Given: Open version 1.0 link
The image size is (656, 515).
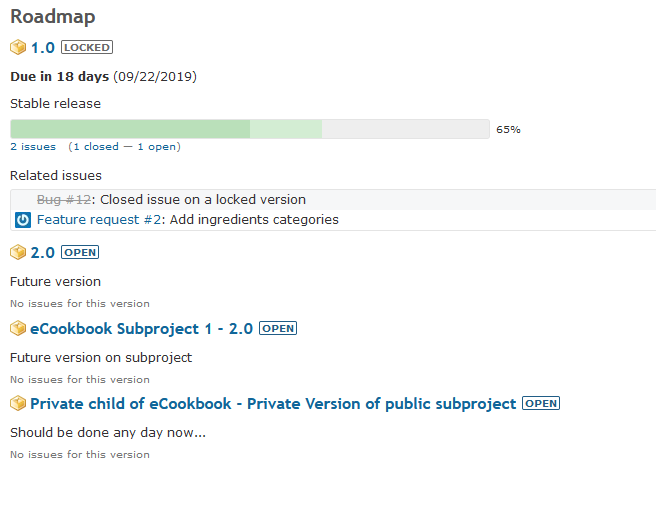Looking at the screenshot, I should 43,48.
